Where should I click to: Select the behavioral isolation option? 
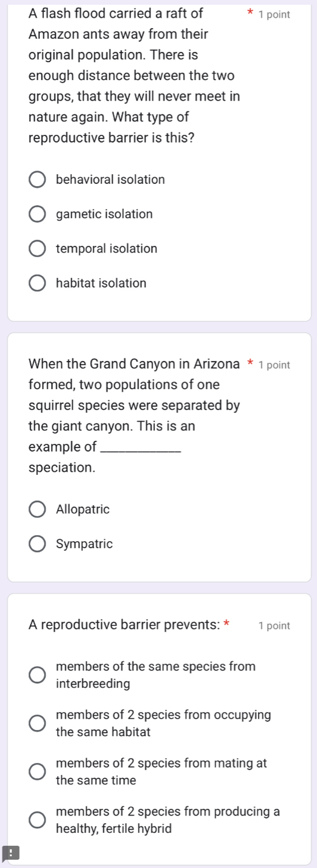pos(37,180)
